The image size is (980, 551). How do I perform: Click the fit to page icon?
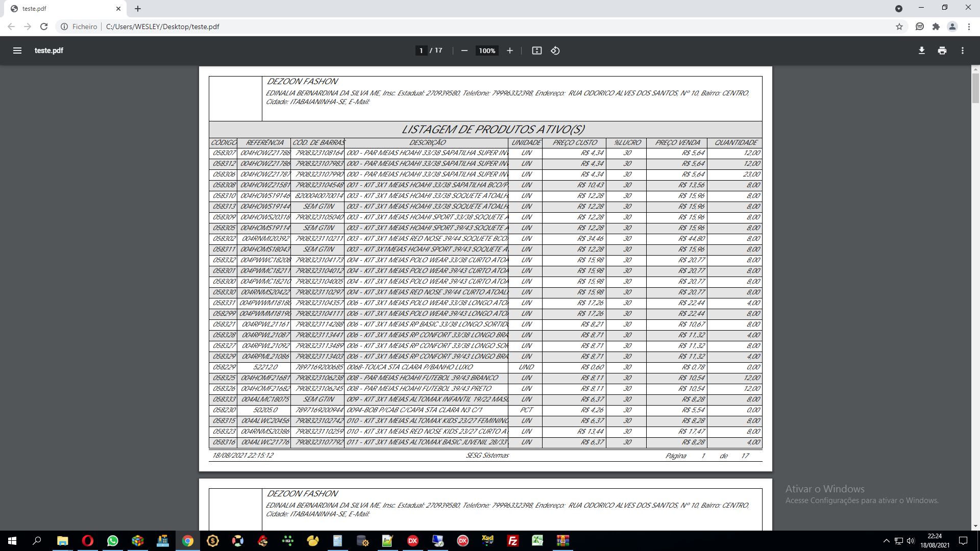(537, 51)
